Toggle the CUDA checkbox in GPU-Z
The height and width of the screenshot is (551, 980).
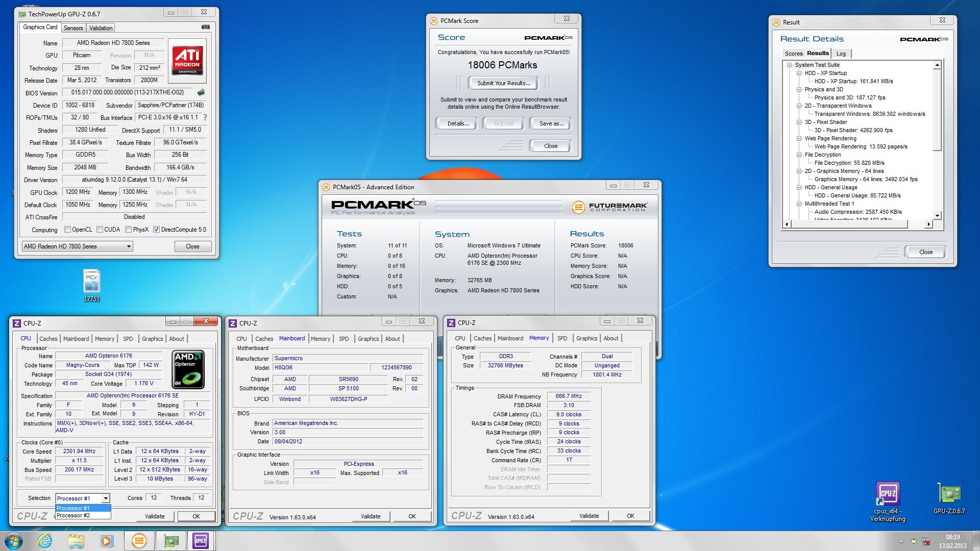(x=100, y=230)
